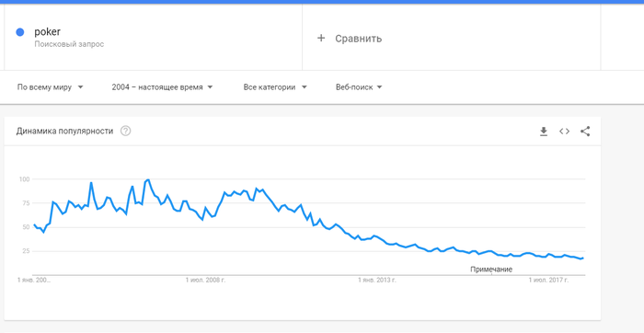Download the chart data as CSV
Viewport: 644px width, 333px height.
[x=544, y=132]
